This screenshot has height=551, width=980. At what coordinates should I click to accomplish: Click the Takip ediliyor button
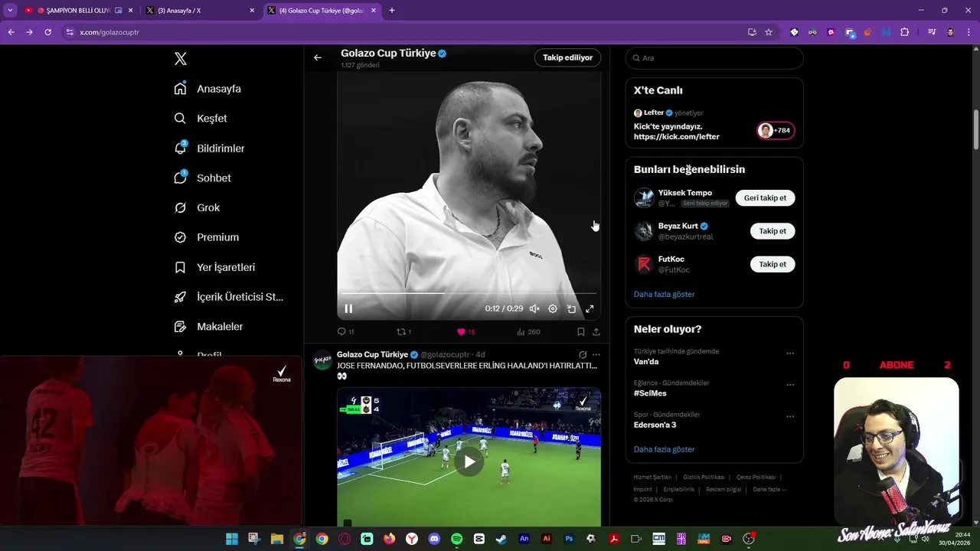tap(567, 57)
